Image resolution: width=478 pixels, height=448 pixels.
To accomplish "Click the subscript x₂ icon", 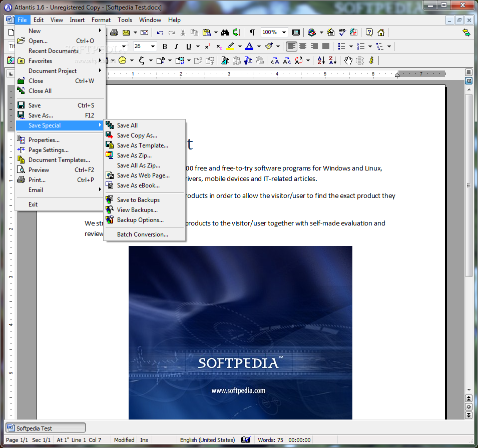I will click(219, 46).
